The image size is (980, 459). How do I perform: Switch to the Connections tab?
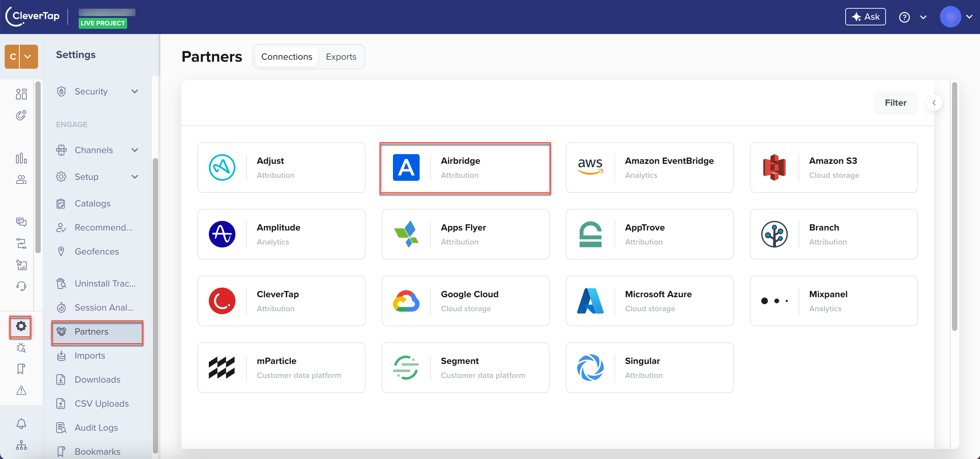[287, 57]
